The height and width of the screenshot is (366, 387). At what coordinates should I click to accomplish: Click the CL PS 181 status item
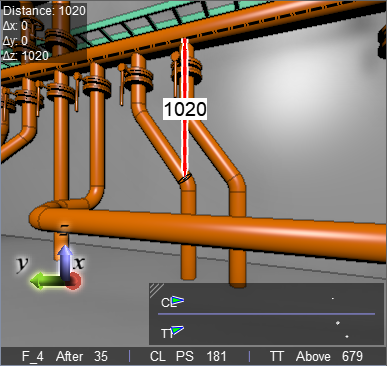pyautogui.click(x=188, y=356)
